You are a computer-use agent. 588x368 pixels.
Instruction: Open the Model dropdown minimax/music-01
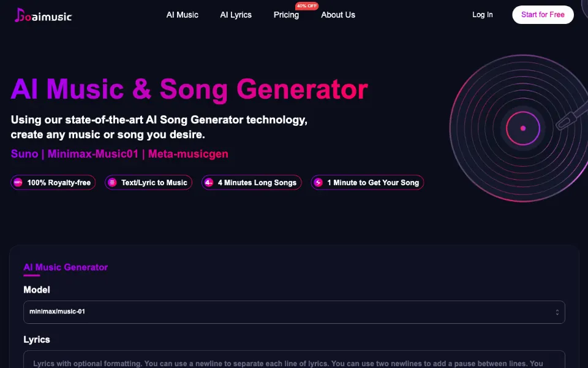point(294,312)
